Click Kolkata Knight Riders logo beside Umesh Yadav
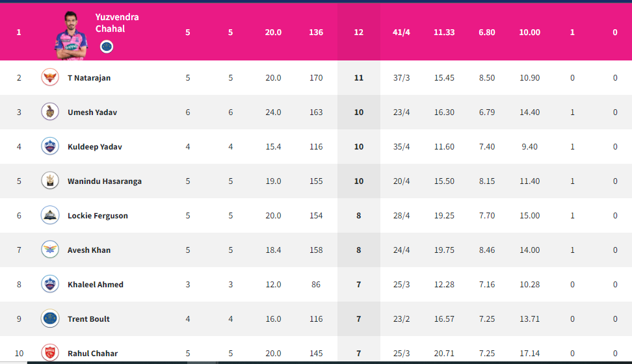The height and width of the screenshot is (364, 632). point(50,112)
